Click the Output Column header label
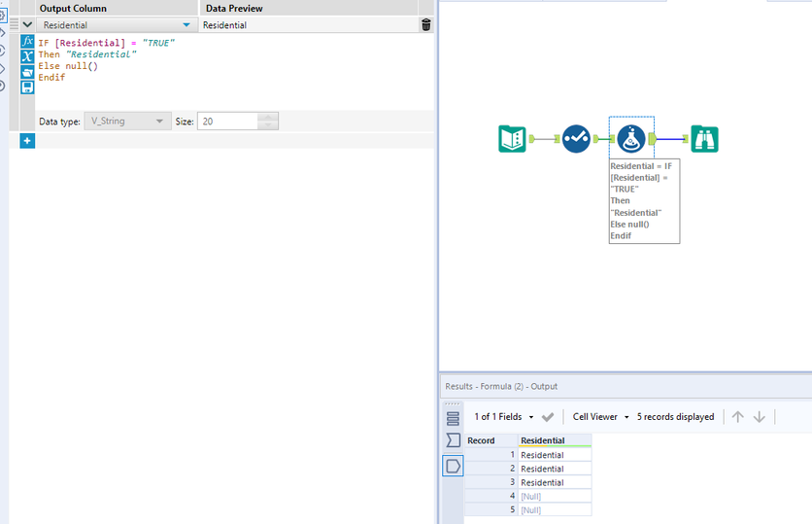812x524 pixels. click(x=73, y=9)
